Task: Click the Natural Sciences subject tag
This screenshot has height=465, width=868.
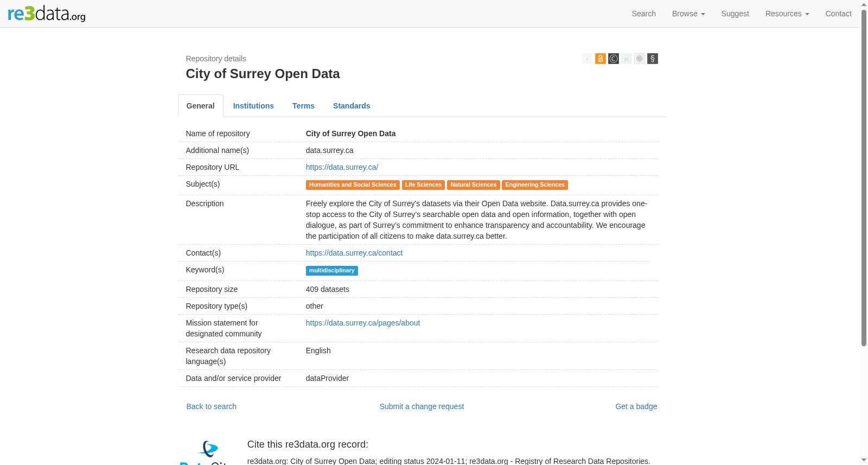Action: [474, 185]
